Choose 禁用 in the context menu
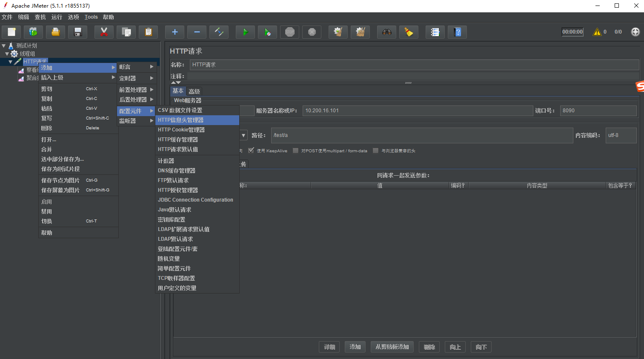The image size is (644, 359). 78,211
